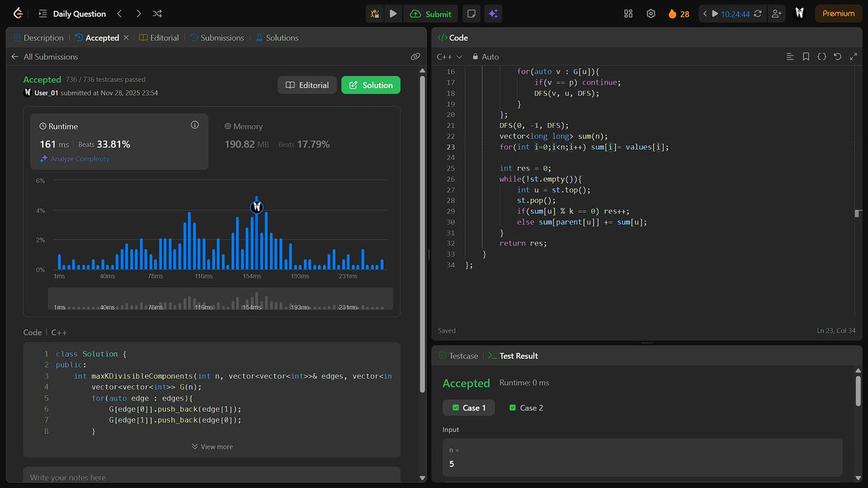The width and height of the screenshot is (868, 488).
Task: Expand the editor to full screen
Action: pos(854,56)
